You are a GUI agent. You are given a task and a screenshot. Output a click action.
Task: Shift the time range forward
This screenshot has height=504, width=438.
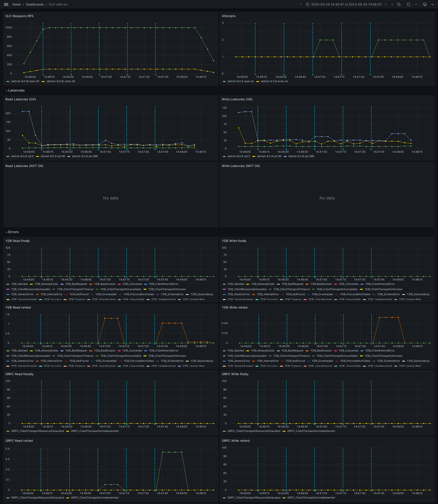click(x=392, y=4)
